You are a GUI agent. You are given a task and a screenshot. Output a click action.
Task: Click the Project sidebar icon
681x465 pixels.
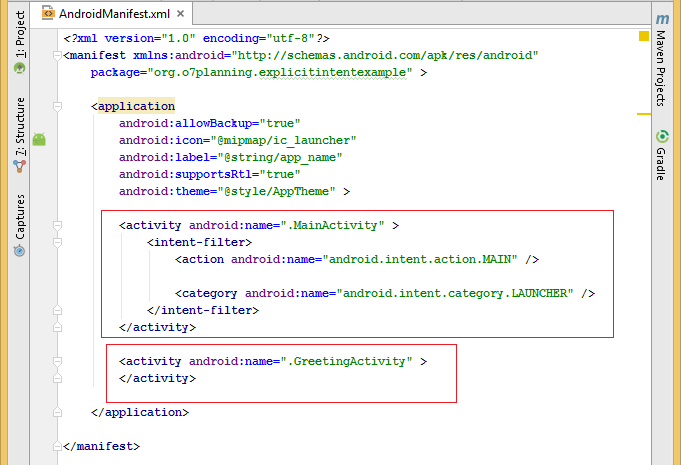point(20,68)
